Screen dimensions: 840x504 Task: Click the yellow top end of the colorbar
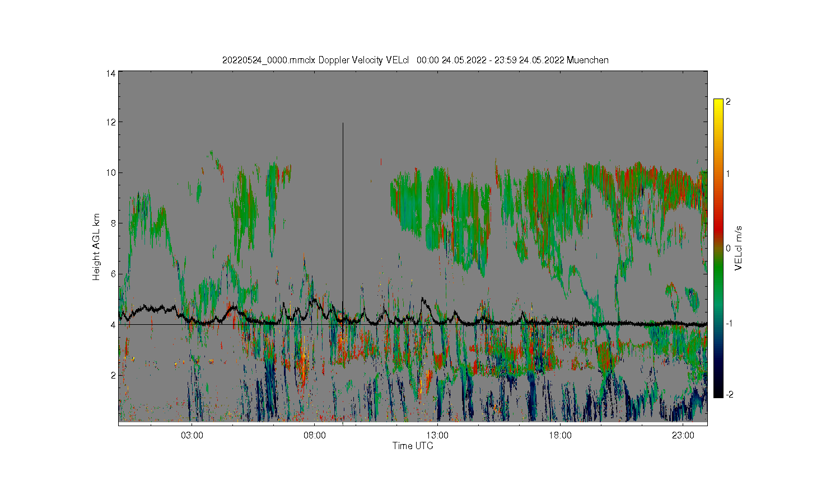click(x=718, y=105)
